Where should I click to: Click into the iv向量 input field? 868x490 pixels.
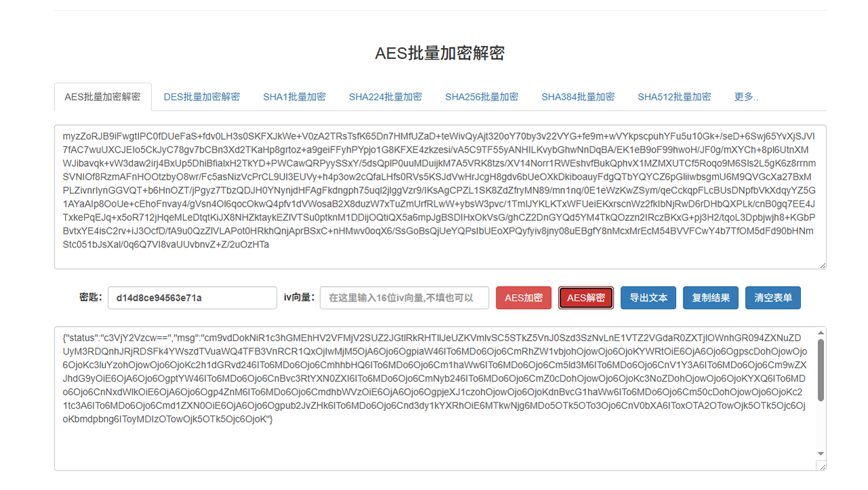404,298
